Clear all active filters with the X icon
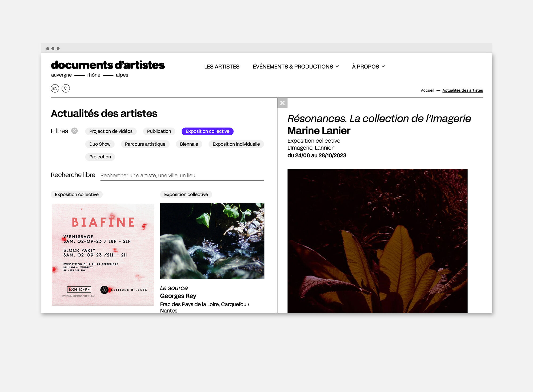This screenshot has width=533, height=392. [x=75, y=131]
